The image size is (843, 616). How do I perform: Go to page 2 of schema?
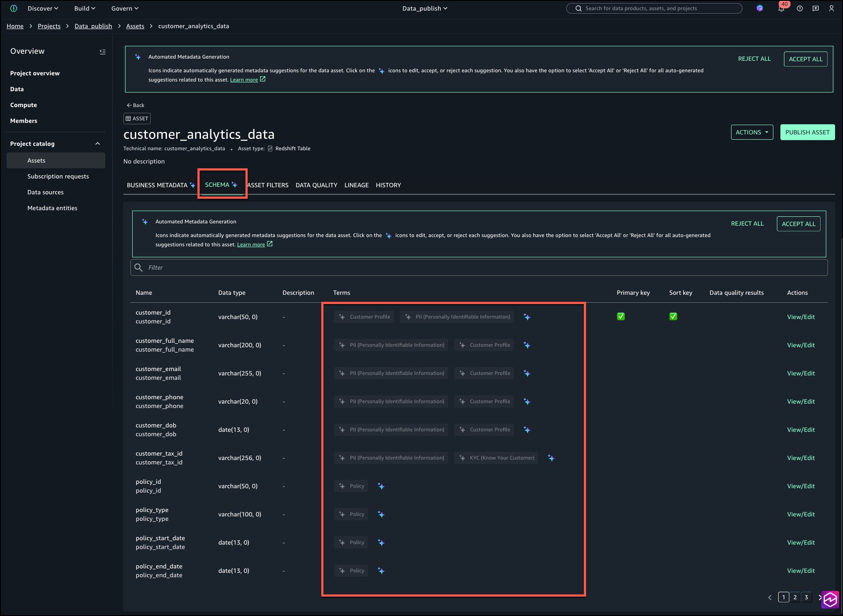tap(795, 597)
